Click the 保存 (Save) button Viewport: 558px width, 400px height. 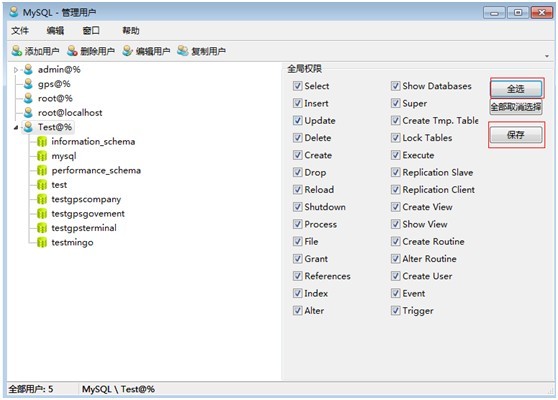point(516,135)
